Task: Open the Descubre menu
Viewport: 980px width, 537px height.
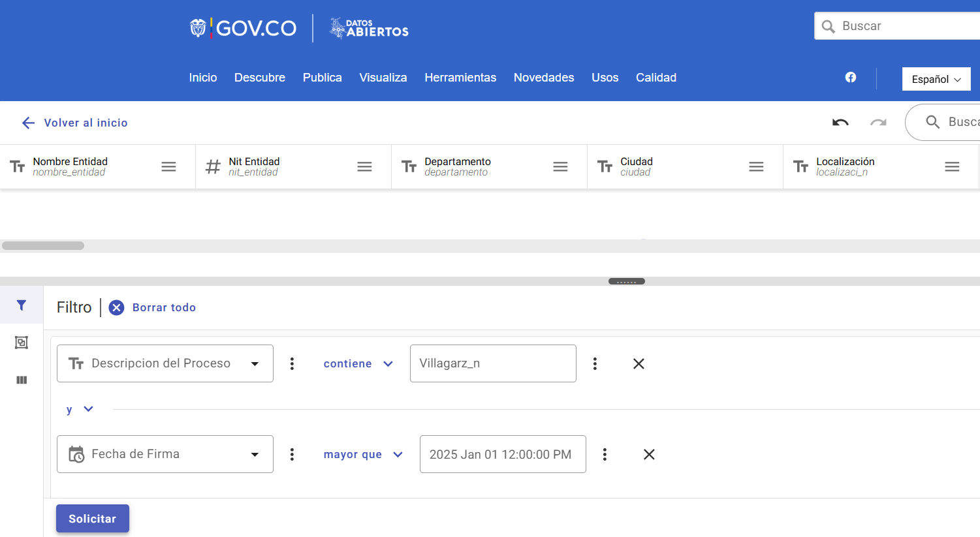Action: 260,78
